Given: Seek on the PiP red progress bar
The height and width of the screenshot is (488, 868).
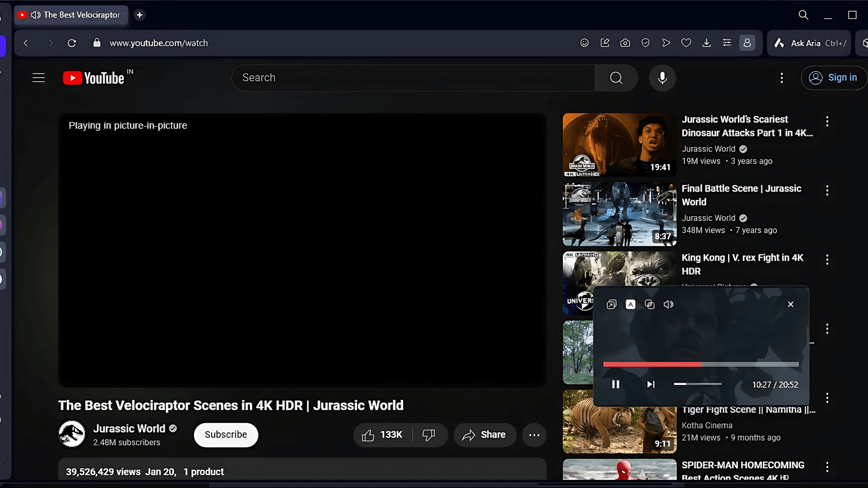Looking at the screenshot, I should pos(701,364).
